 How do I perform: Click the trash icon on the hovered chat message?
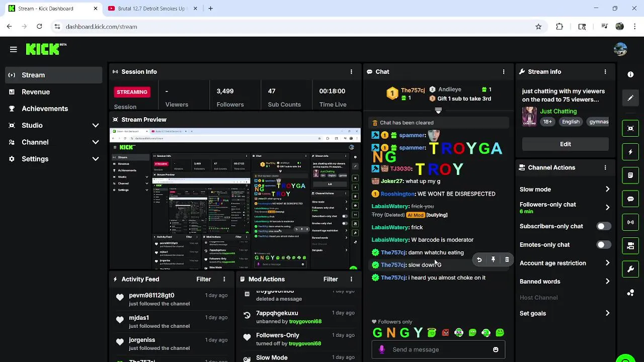point(507,260)
